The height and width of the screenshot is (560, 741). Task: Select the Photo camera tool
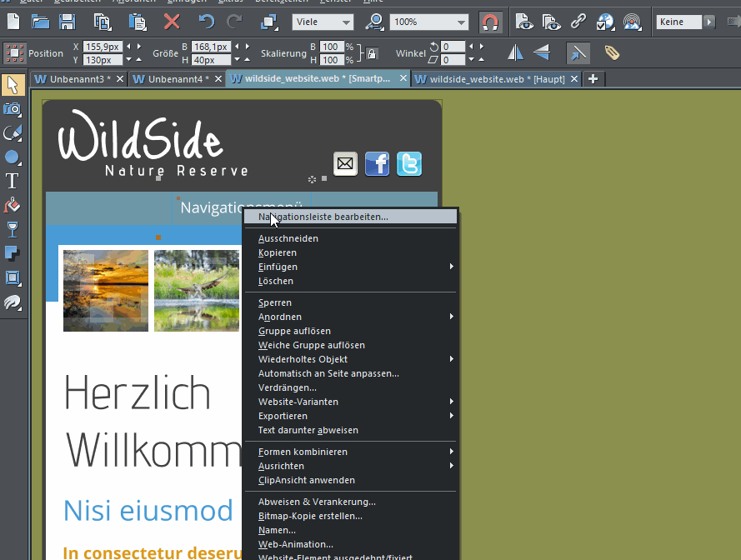coord(13,110)
